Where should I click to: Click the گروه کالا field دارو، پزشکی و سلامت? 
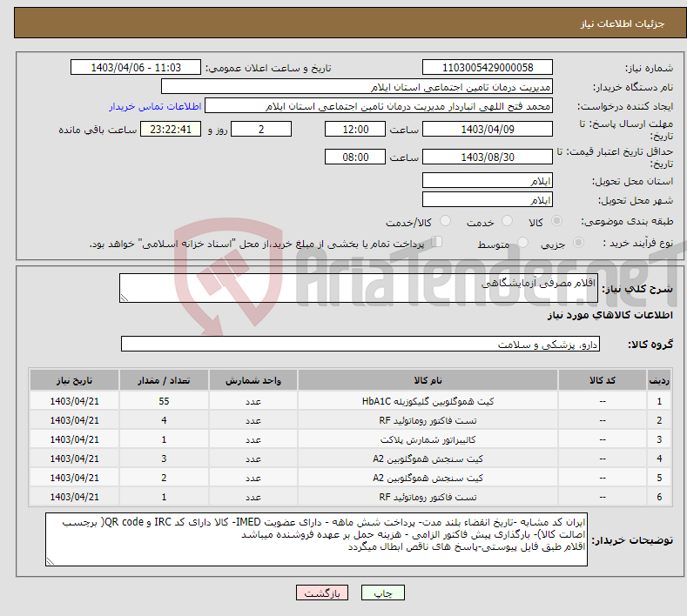click(x=360, y=345)
